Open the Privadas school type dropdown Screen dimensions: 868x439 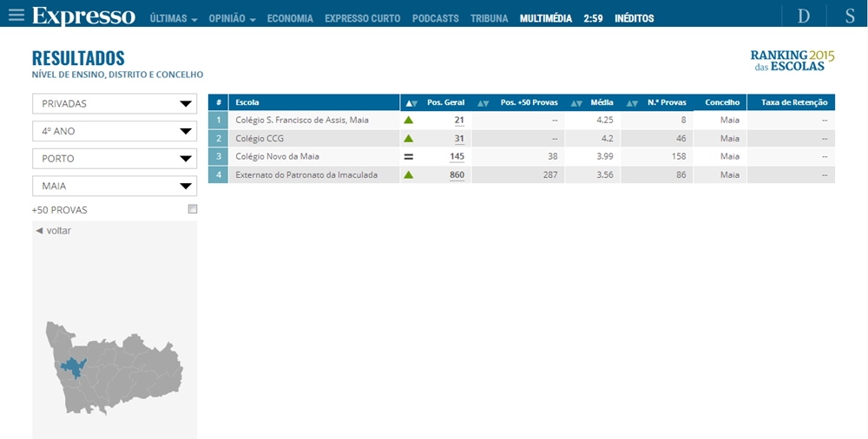[x=115, y=104]
